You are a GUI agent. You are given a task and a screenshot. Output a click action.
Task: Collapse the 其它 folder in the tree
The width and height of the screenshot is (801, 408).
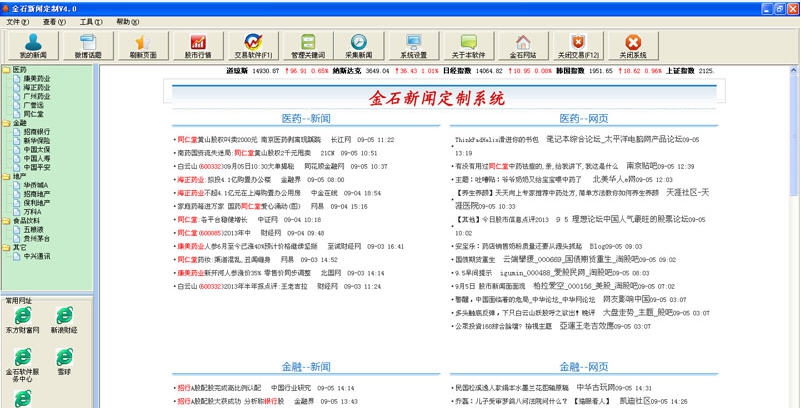pyautogui.click(x=6, y=247)
